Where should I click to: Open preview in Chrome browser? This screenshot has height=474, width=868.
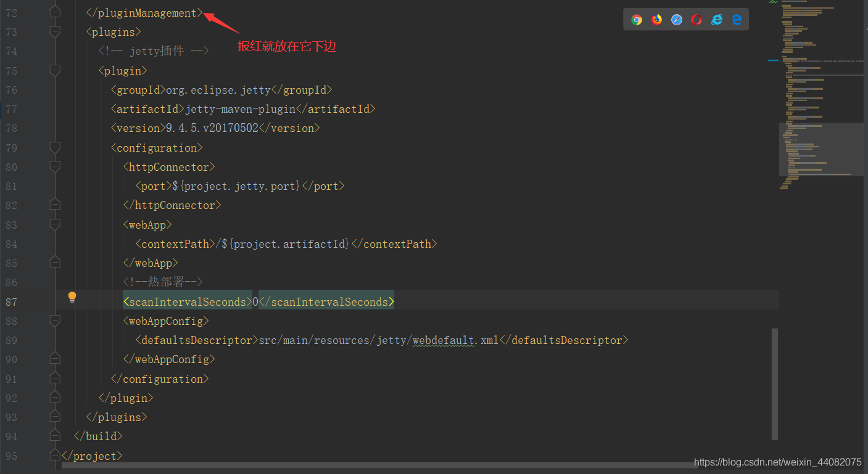click(x=636, y=19)
